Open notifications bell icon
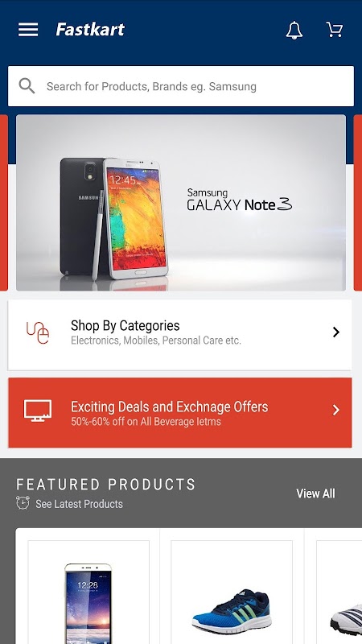This screenshot has width=362, height=644. tap(294, 30)
